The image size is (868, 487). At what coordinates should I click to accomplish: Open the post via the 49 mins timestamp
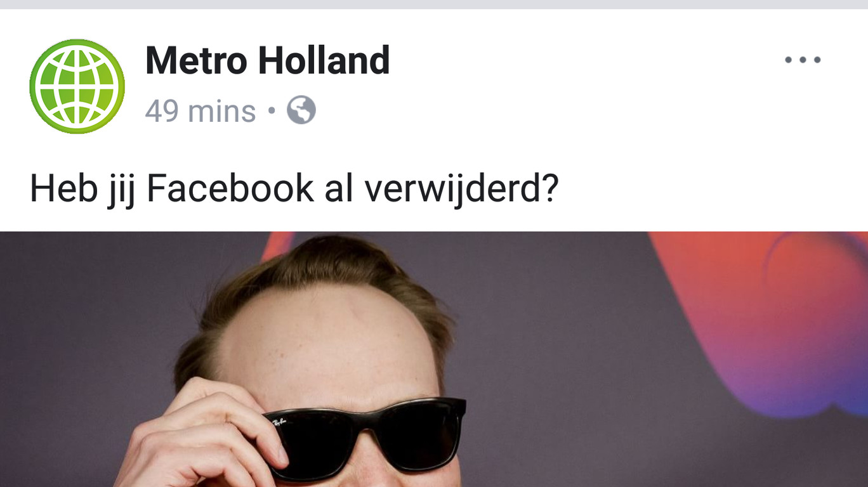coord(201,111)
